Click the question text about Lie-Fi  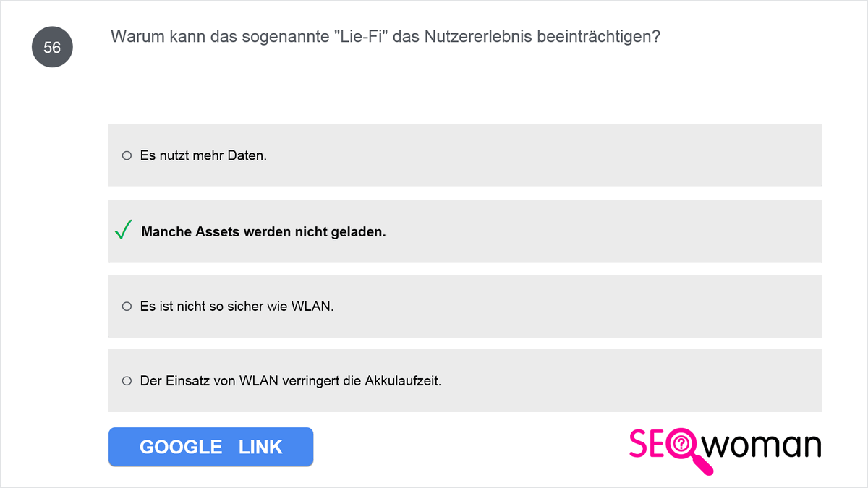coord(386,37)
